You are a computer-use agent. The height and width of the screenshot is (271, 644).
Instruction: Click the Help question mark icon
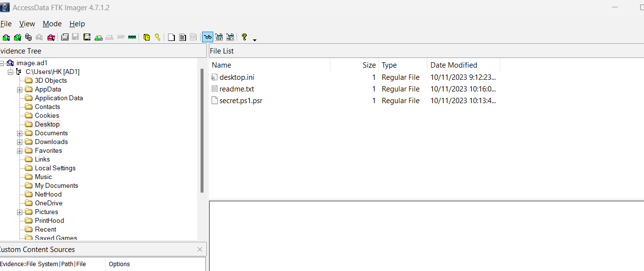coord(244,36)
